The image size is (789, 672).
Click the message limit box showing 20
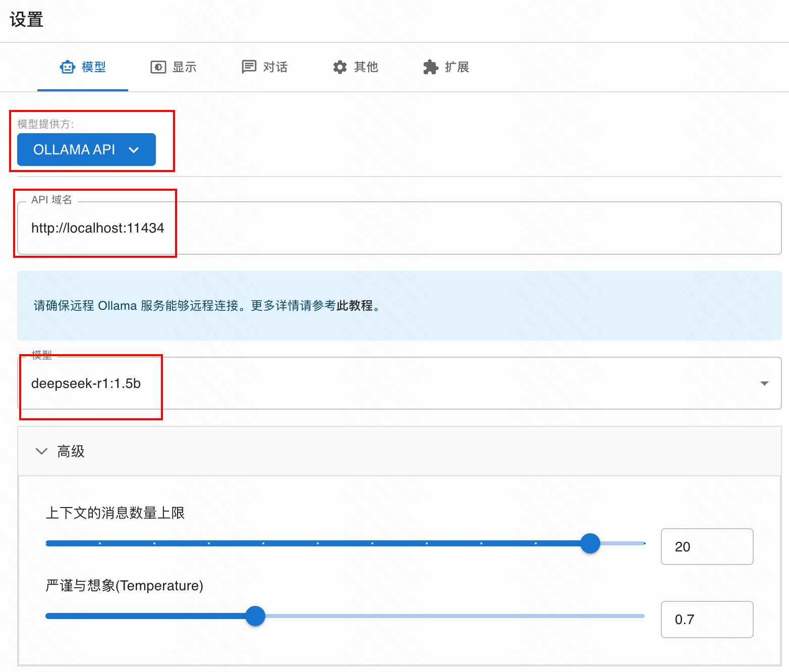(706, 547)
